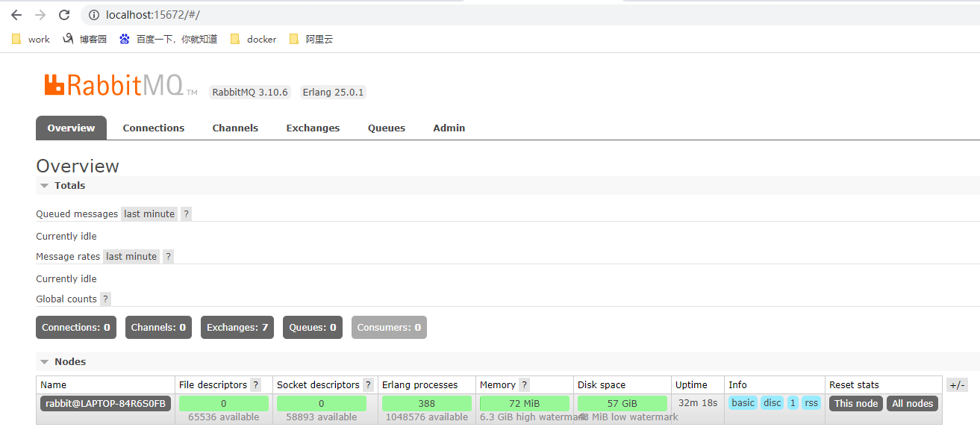The image size is (980, 427).
Task: Switch to the Admin tab
Action: 449,128
